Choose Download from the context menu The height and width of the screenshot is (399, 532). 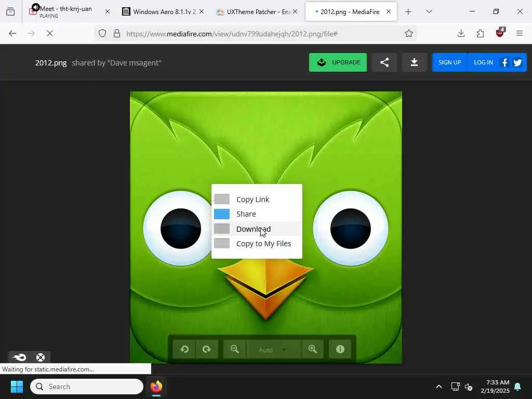pos(257,229)
